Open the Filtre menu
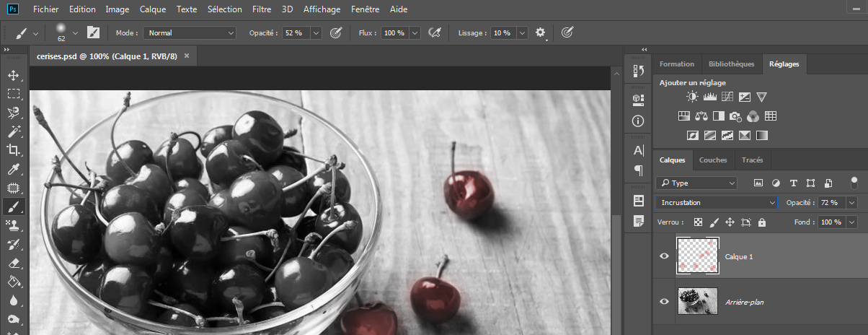 262,9
